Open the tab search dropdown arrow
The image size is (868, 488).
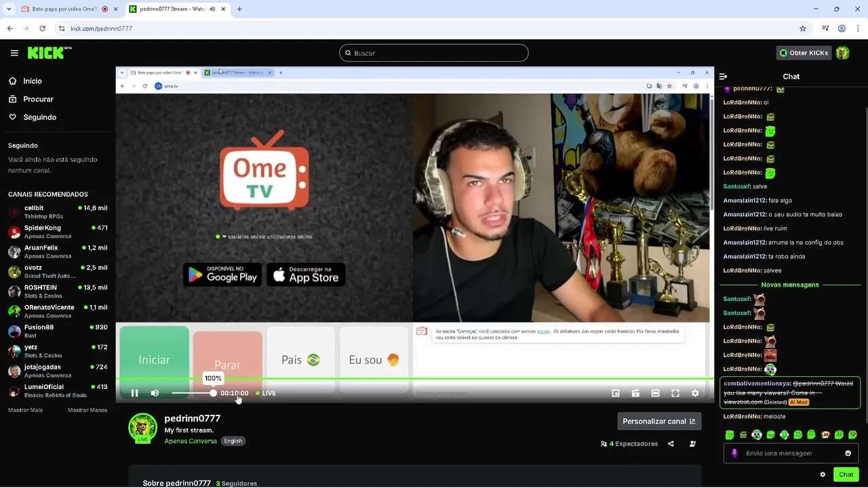(x=9, y=9)
